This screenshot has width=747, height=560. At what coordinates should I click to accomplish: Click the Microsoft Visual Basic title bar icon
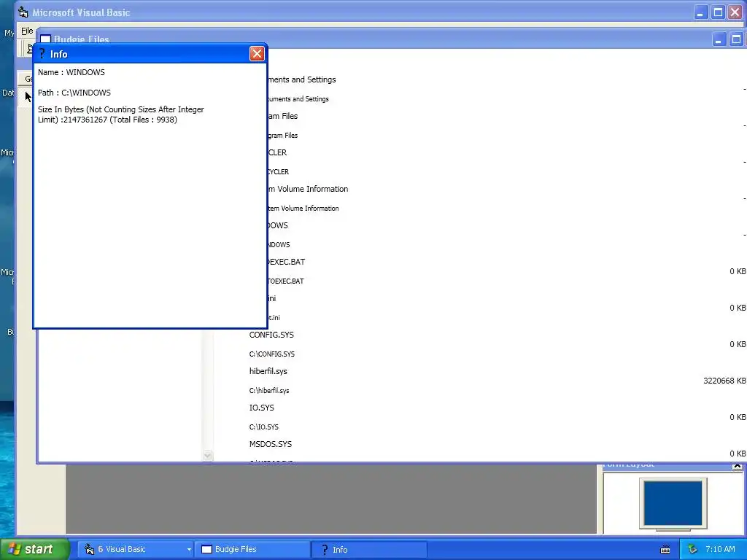(x=23, y=12)
